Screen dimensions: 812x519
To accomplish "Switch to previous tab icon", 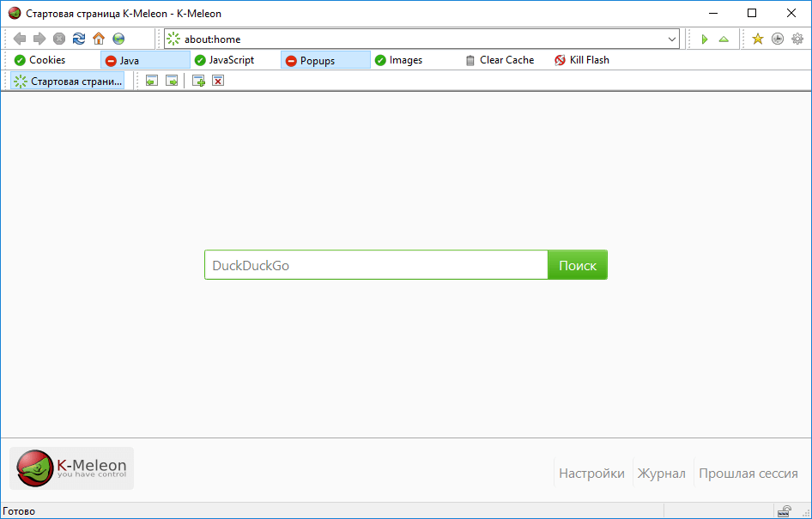I will pos(152,81).
